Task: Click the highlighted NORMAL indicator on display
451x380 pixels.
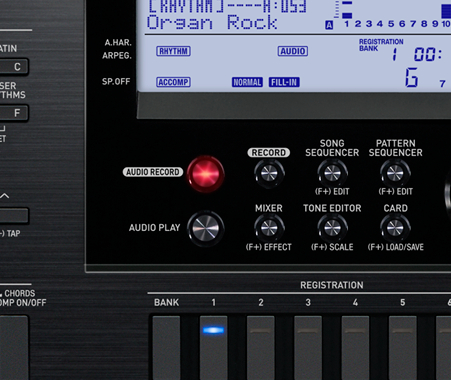Action: tap(247, 82)
